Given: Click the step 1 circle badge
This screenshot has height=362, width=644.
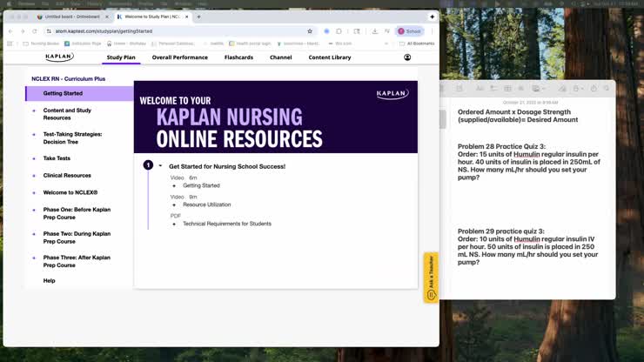Looking at the screenshot, I should coord(148,165).
